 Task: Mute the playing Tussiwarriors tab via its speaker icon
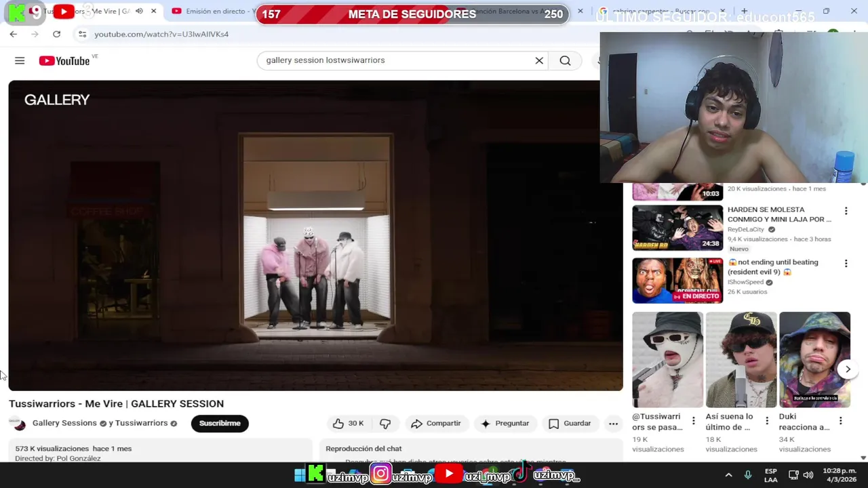[139, 11]
